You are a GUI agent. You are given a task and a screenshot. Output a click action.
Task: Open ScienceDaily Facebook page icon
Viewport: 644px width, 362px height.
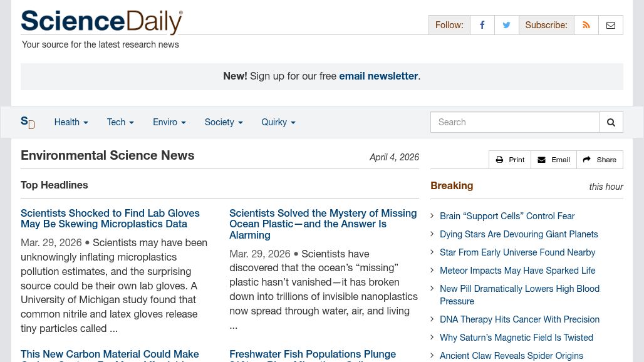point(482,25)
